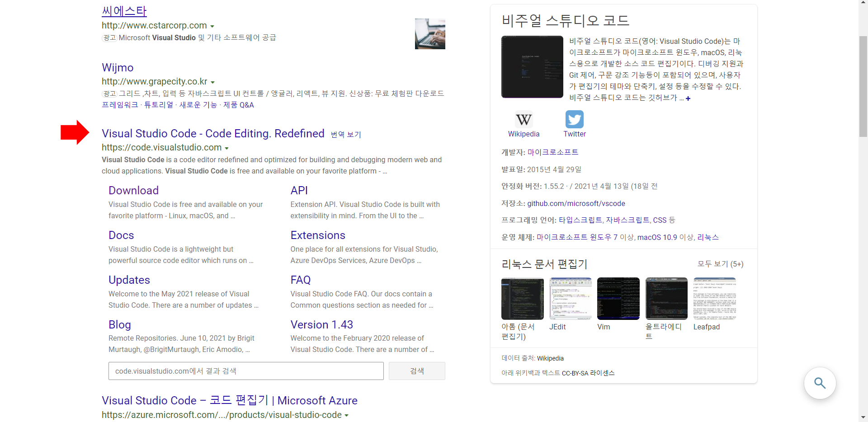868x422 pixels.
Task: Click the Wikipedia data source link
Action: (x=550, y=358)
